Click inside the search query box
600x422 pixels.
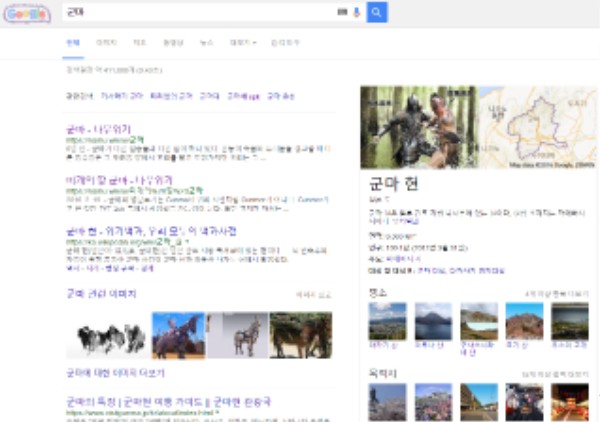click(200, 12)
